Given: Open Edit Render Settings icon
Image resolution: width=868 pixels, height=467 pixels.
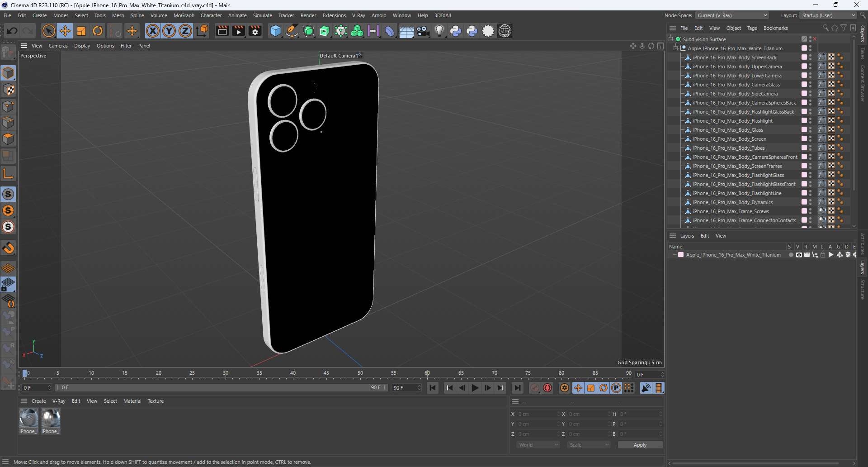Looking at the screenshot, I should tap(255, 31).
